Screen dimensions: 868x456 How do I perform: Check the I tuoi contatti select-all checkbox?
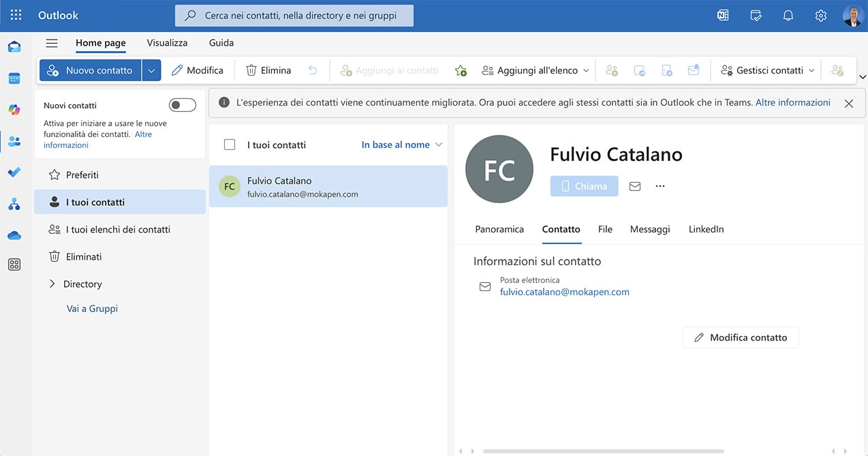230,145
